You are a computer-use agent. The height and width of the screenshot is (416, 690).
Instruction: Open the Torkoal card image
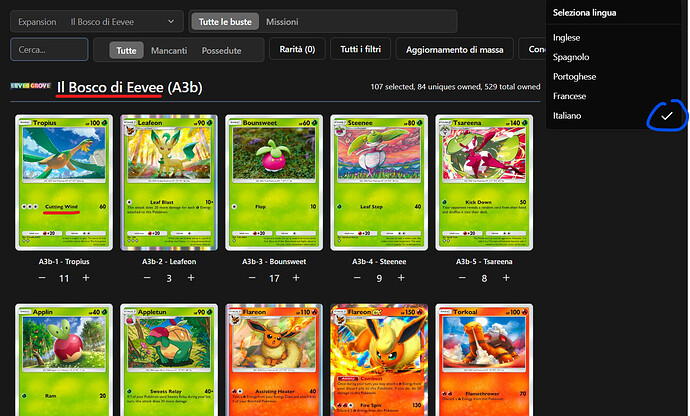(484, 360)
